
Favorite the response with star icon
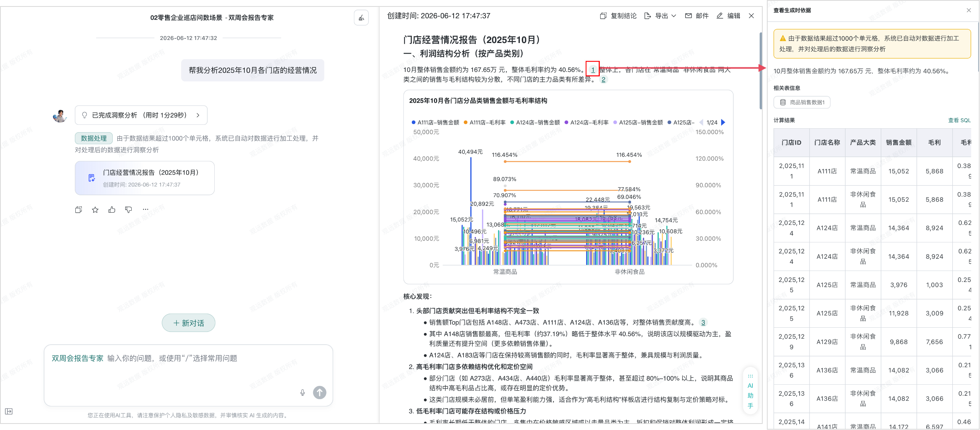95,210
